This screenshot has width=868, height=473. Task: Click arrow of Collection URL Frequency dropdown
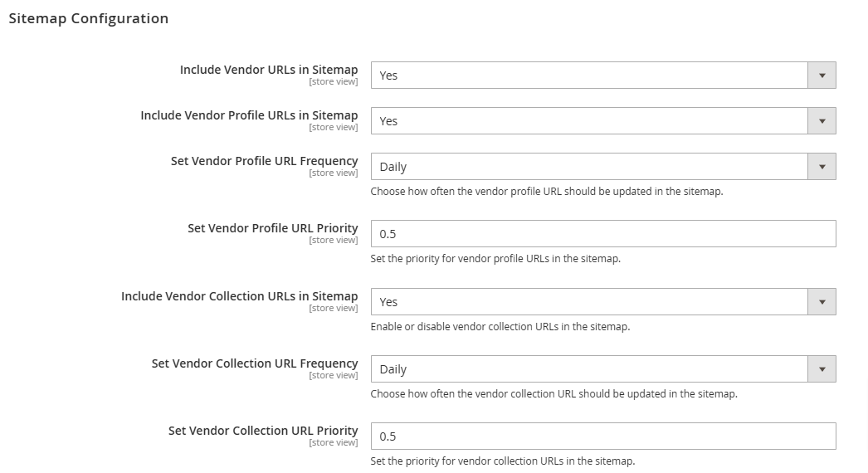tap(822, 369)
